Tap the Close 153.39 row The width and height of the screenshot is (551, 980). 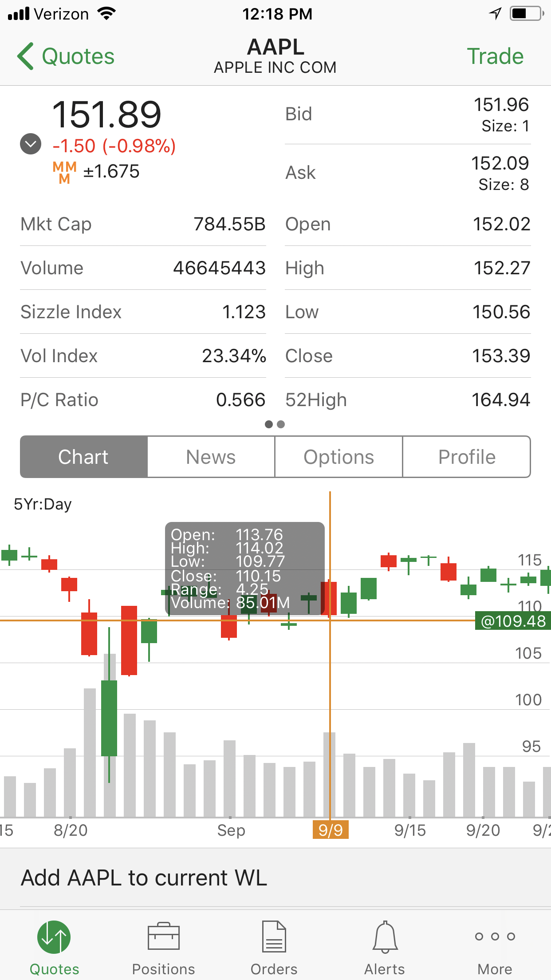(x=408, y=356)
